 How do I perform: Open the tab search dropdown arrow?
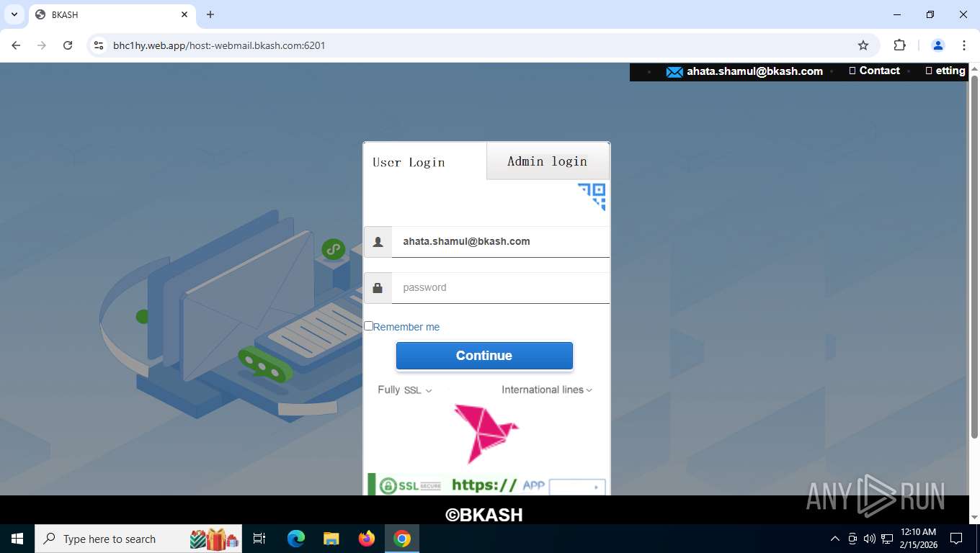14,14
